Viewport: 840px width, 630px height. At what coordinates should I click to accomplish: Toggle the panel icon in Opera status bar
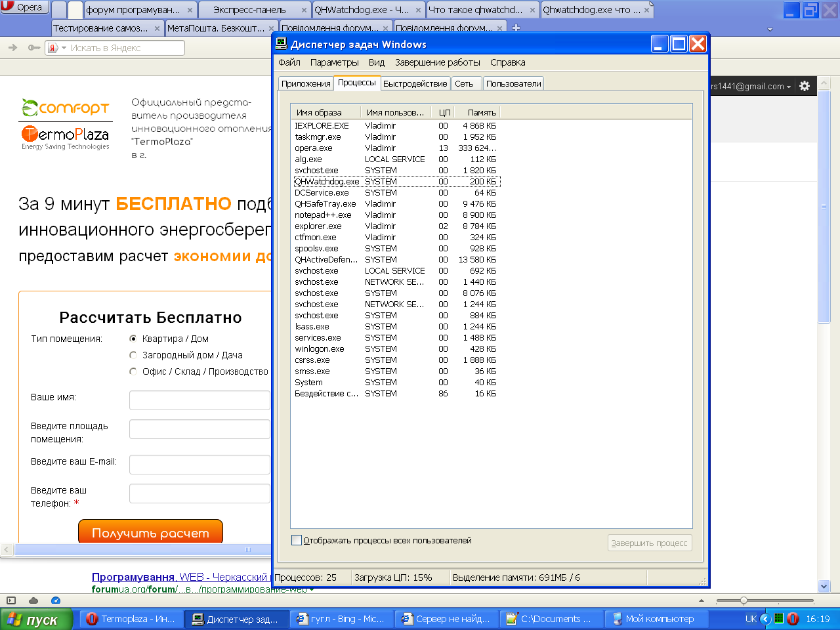click(x=11, y=600)
